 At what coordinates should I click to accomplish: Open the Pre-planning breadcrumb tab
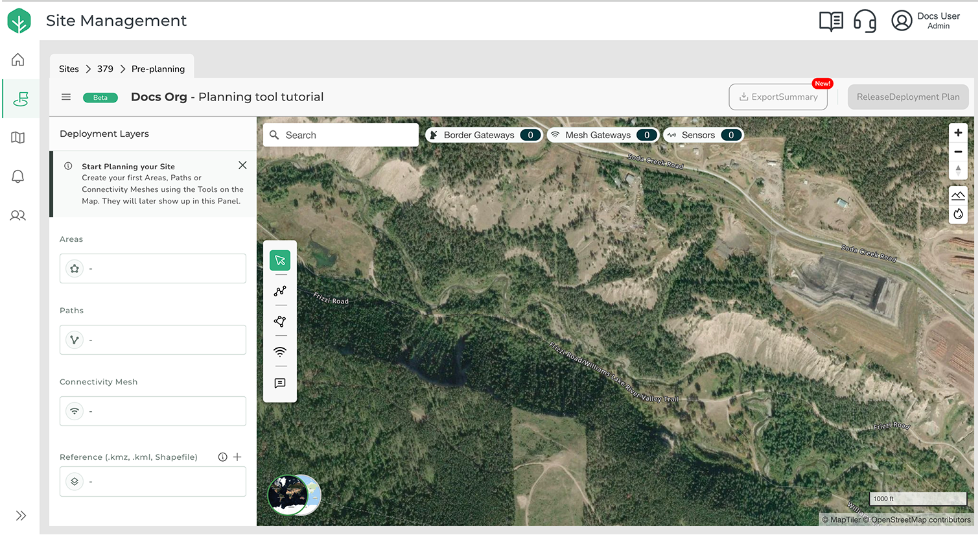coord(157,69)
